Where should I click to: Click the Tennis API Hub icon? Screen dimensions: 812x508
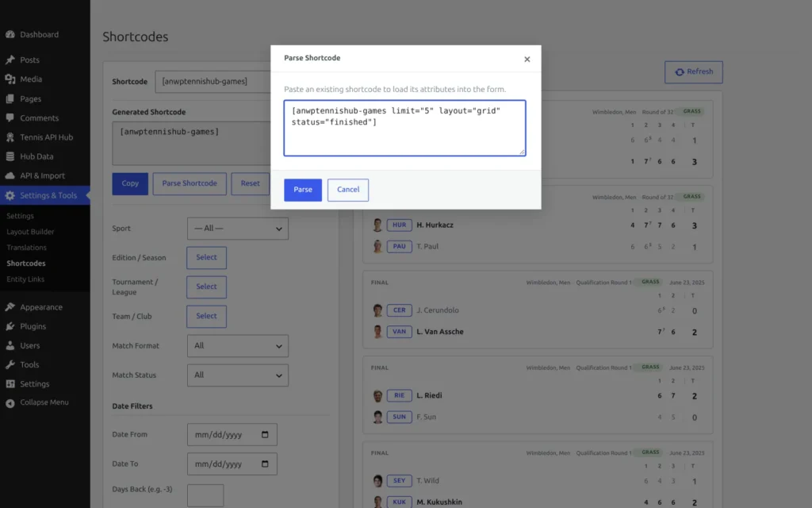(10, 137)
